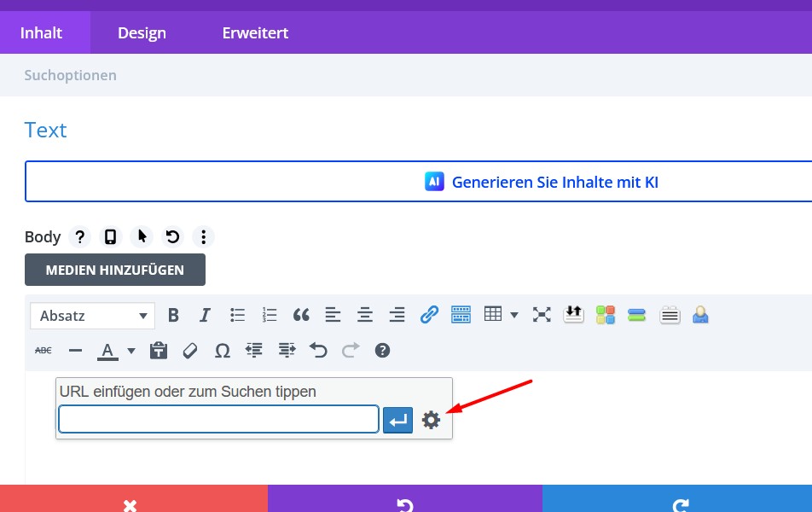
Task: Enter fullscreen editor mode
Action: (x=542, y=315)
